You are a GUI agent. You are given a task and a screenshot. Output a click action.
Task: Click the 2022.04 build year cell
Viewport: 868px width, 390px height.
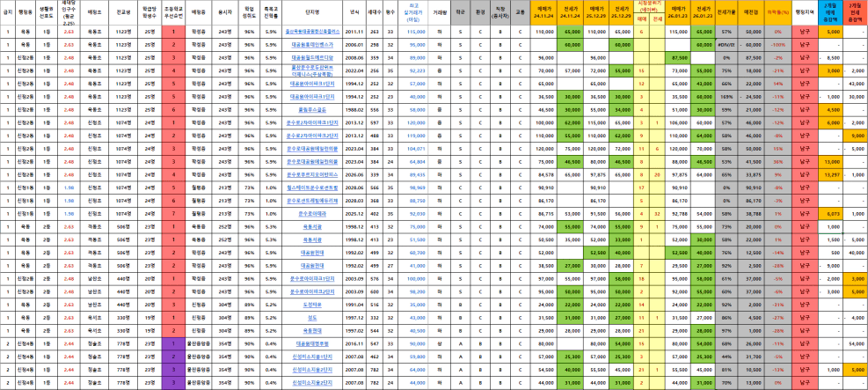click(354, 71)
